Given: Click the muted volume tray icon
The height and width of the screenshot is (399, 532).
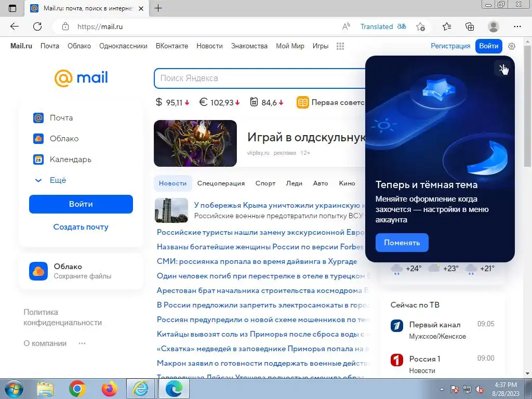Looking at the screenshot, I should click(480, 390).
